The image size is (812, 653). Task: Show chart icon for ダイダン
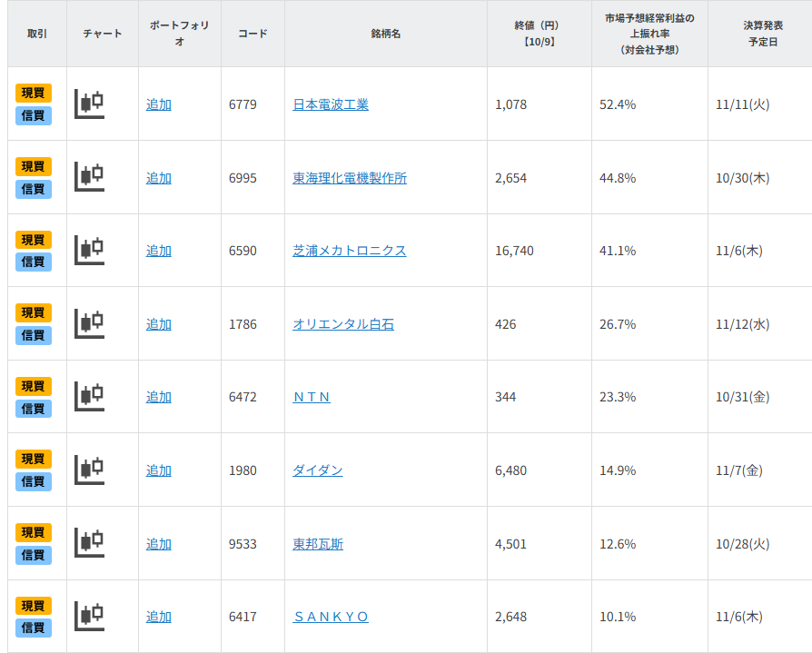pyautogui.click(x=89, y=470)
